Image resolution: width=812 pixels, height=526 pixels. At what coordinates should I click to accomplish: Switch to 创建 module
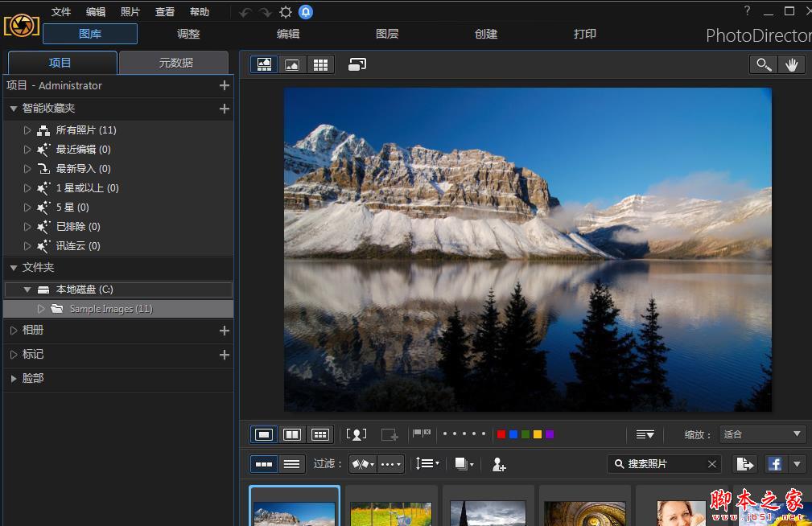coord(486,34)
